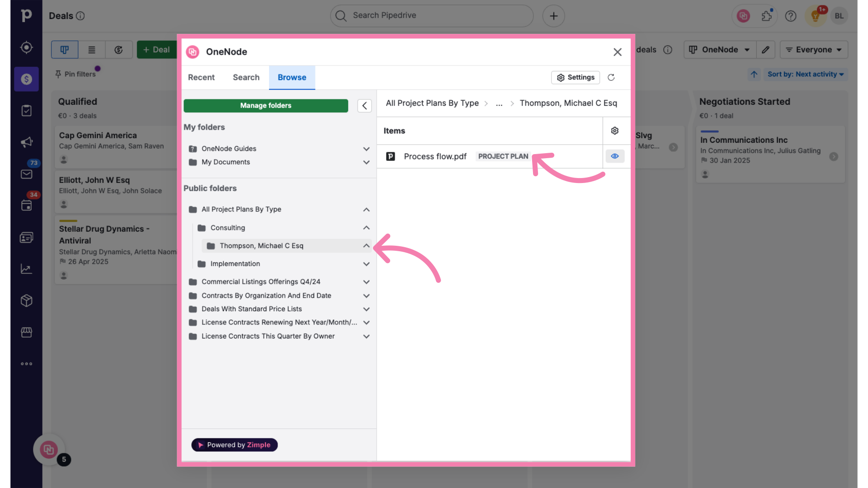
Task: Click Deals info icon in header
Action: pyautogui.click(x=80, y=16)
